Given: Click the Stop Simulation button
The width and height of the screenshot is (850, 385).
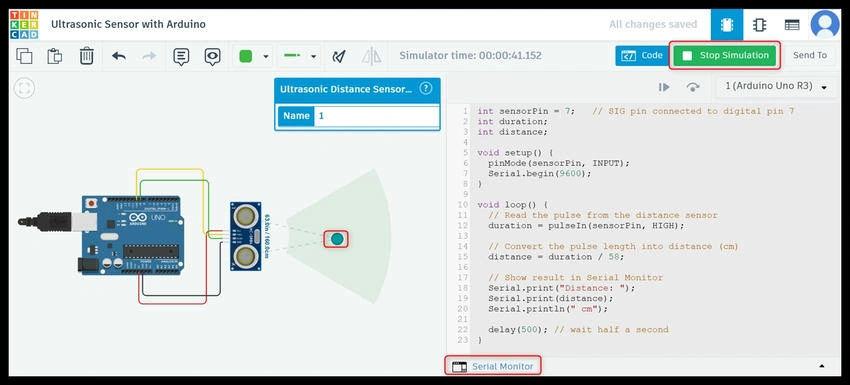Looking at the screenshot, I should 725,55.
